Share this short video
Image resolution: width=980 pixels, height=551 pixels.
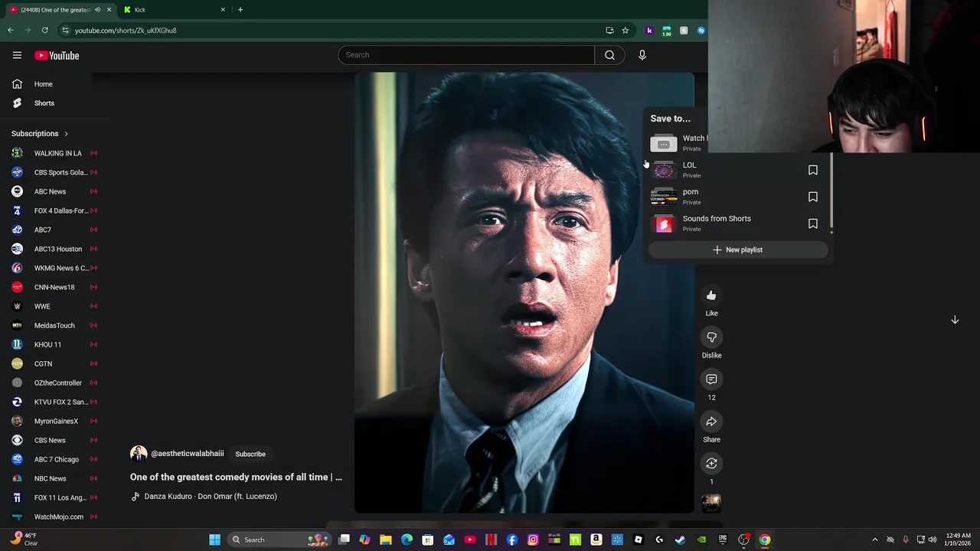click(711, 422)
